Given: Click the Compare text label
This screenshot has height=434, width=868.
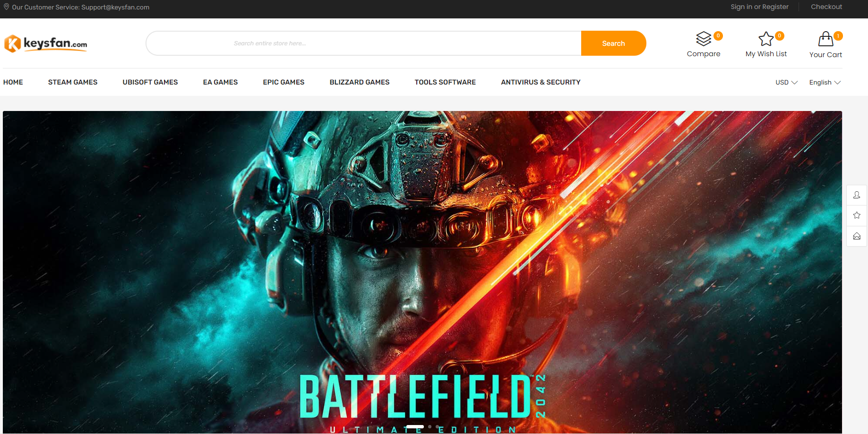Looking at the screenshot, I should [704, 54].
